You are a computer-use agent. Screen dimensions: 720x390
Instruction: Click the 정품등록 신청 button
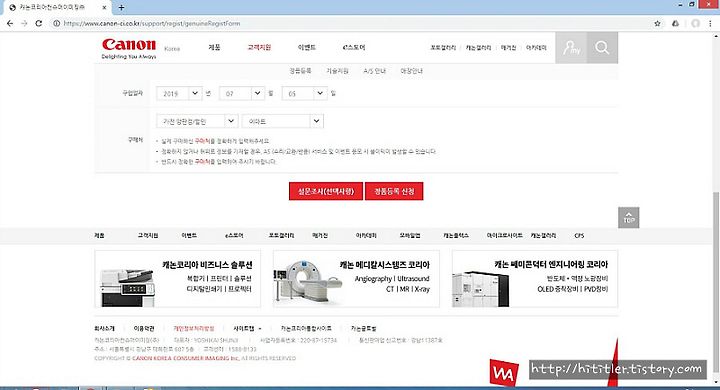[x=394, y=191]
